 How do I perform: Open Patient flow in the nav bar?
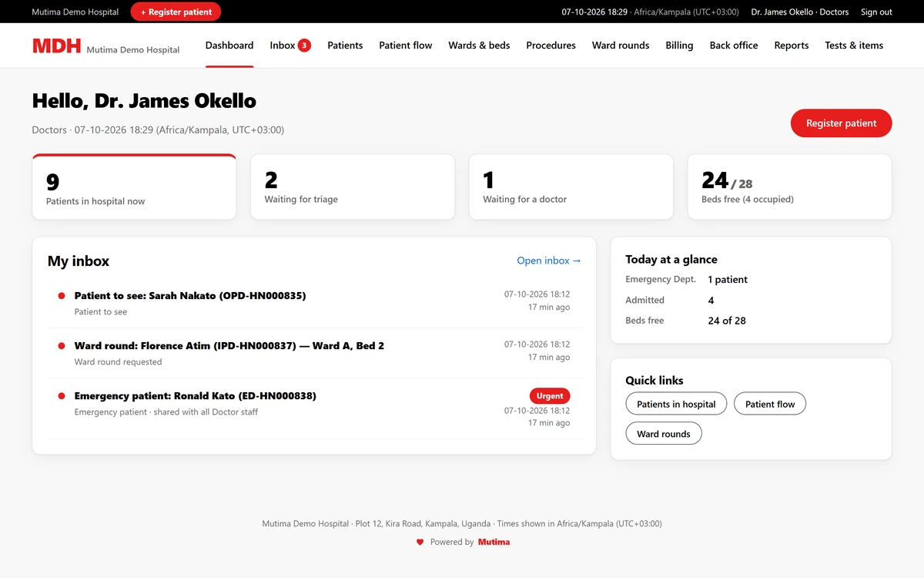[x=406, y=45]
